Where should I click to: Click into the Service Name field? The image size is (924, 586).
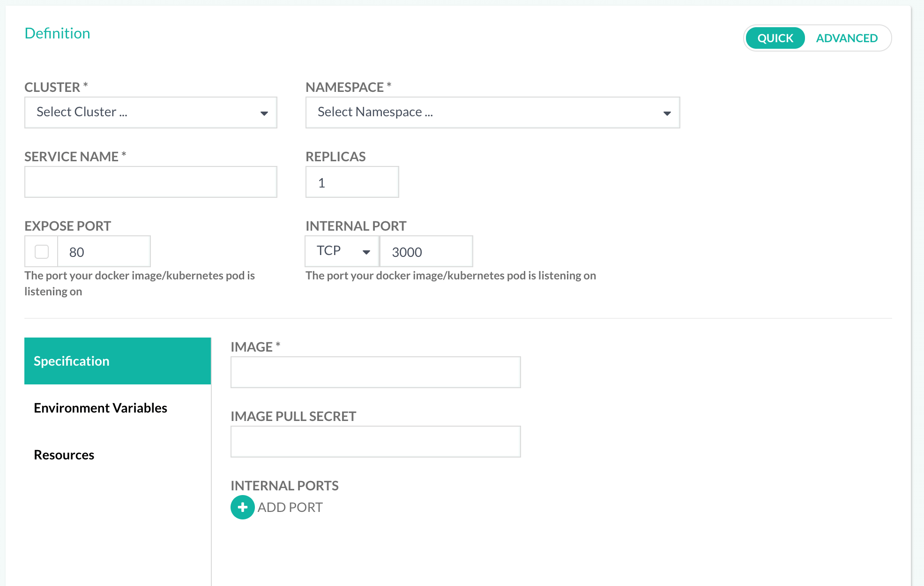(x=150, y=182)
